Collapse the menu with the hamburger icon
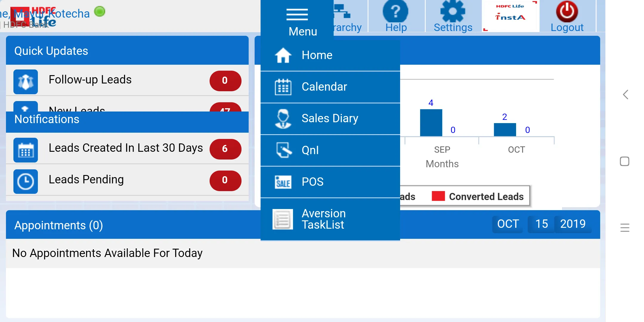Image resolution: width=644 pixels, height=322 pixels. click(x=297, y=14)
